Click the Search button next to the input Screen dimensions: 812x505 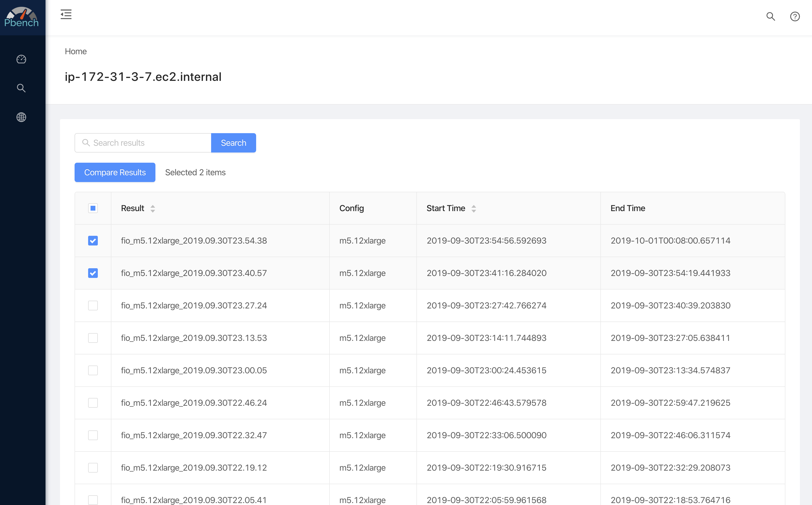(233, 143)
